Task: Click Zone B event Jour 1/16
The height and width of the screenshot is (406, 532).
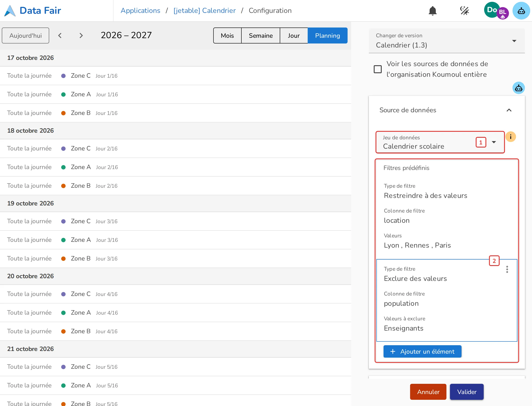Action: pos(176,113)
